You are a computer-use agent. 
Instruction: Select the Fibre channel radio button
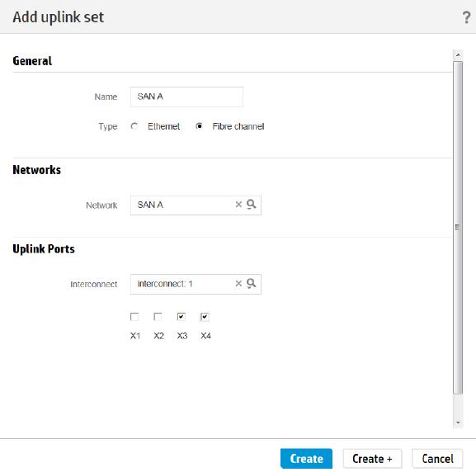(199, 126)
